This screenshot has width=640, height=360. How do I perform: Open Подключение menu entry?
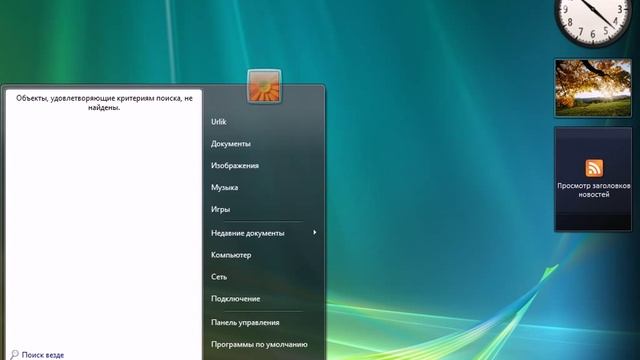tap(236, 299)
